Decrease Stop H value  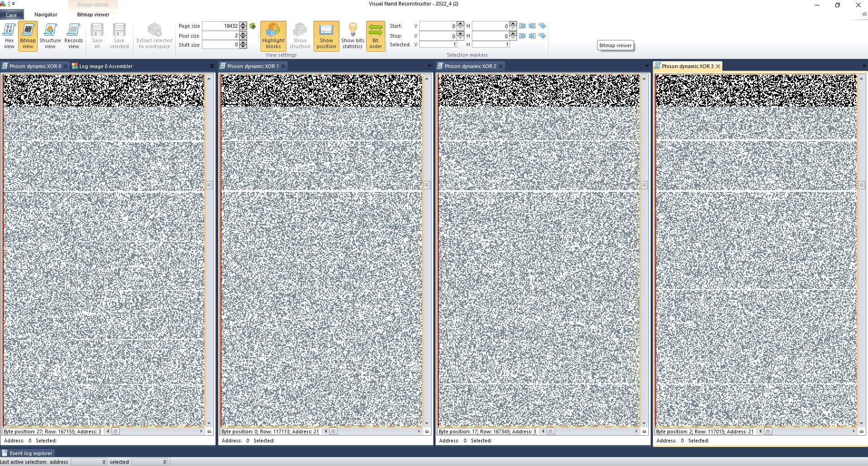[513, 38]
